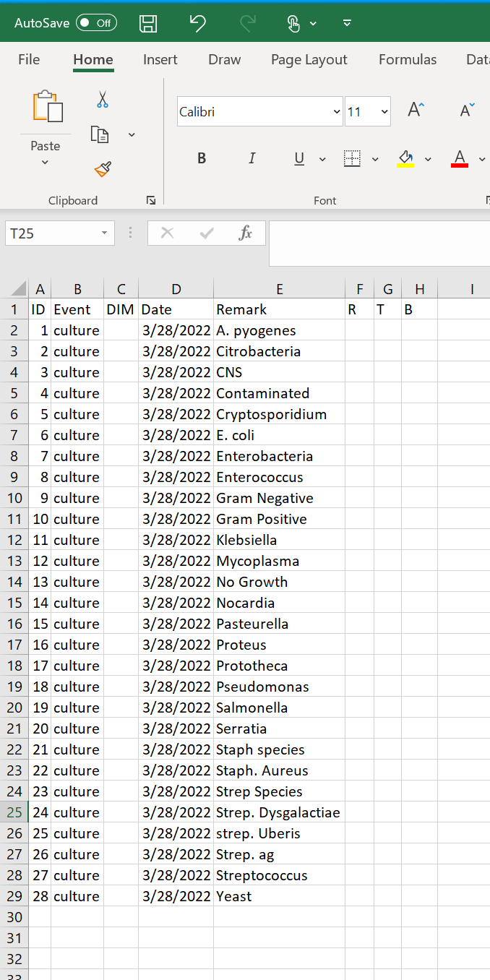Open the font size dropdown
Viewport: 490px width, 980px height.
coord(384,112)
